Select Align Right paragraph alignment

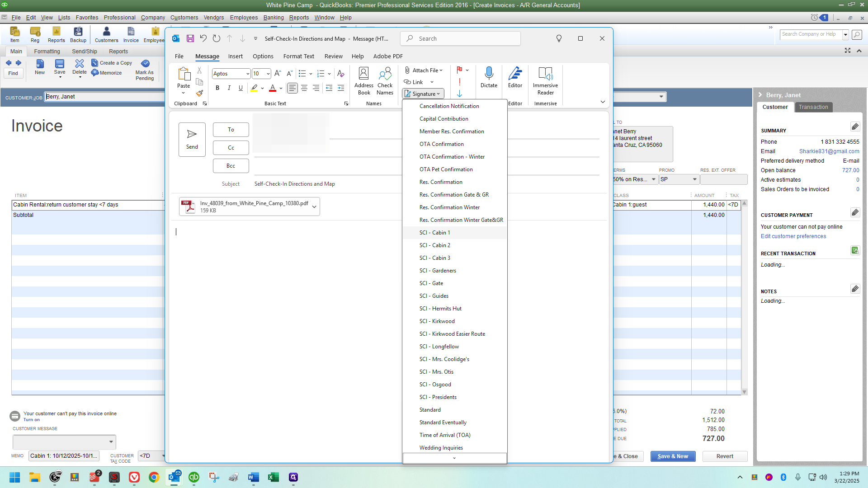pos(316,88)
